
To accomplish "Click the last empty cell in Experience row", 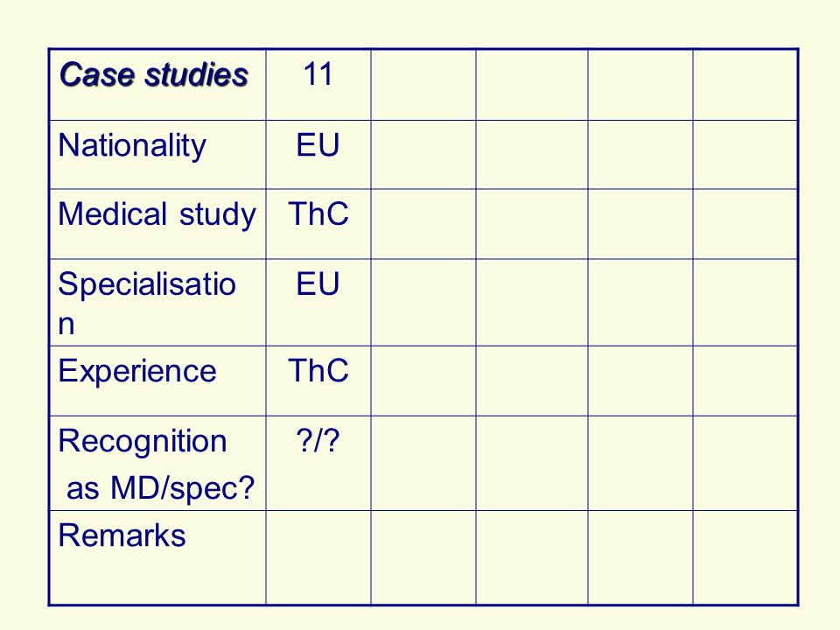I will pos(745,381).
